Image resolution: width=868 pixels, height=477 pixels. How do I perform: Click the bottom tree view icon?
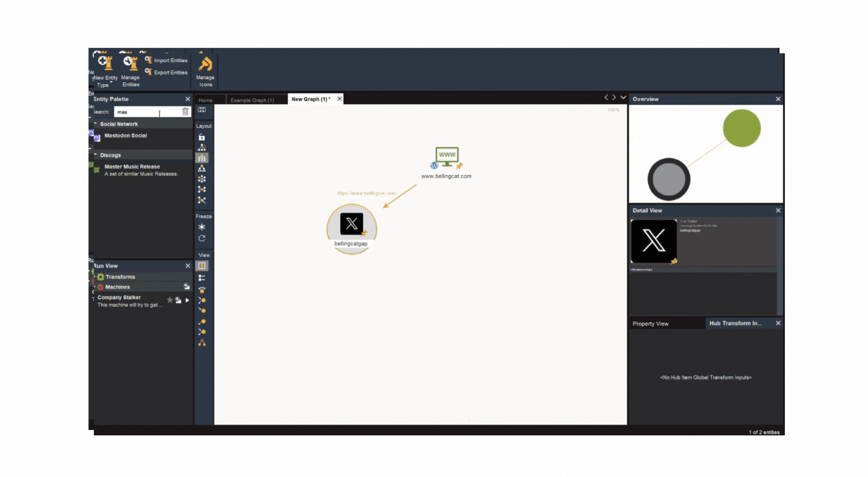(202, 343)
